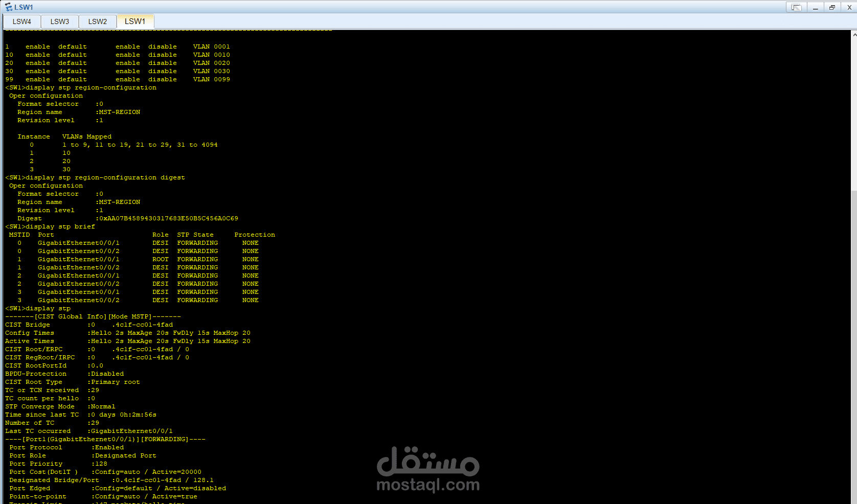Click the LSW1 application icon in the title bar
This screenshot has width=857, height=504.
pyautogui.click(x=8, y=7)
